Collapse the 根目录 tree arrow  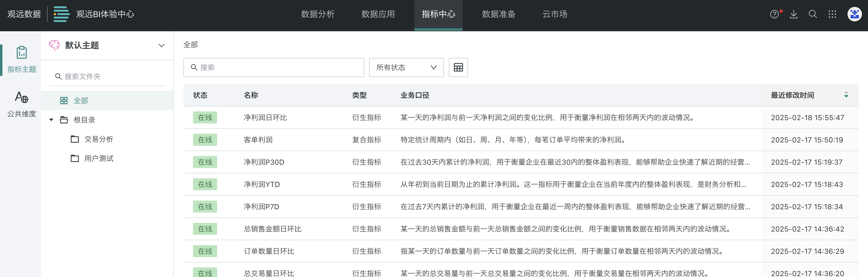coord(51,120)
